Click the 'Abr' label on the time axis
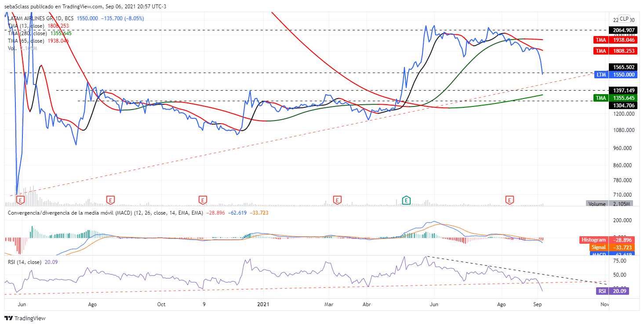The image size is (644, 326). point(366,304)
